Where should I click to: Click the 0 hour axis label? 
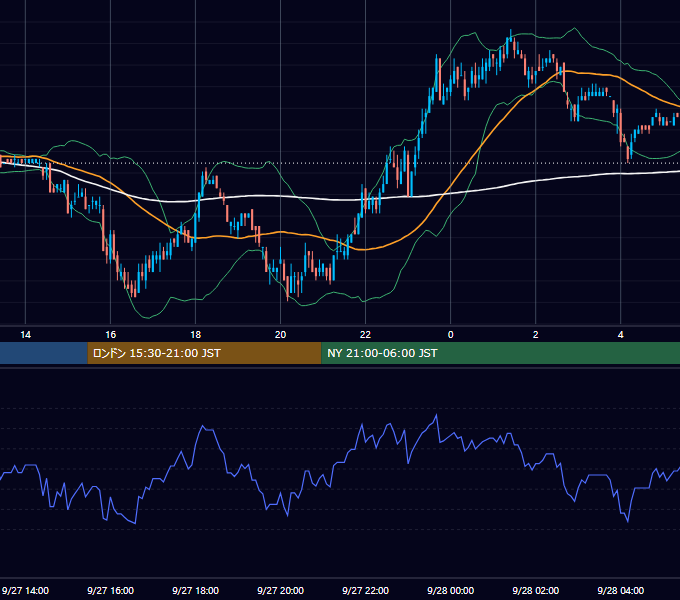click(x=451, y=335)
